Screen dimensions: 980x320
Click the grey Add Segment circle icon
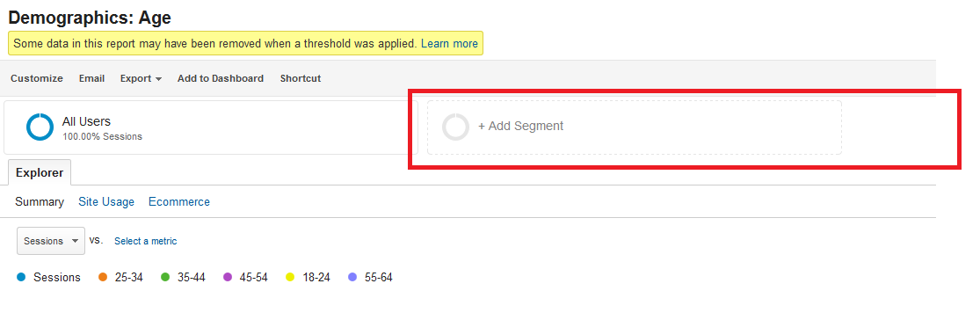click(455, 127)
